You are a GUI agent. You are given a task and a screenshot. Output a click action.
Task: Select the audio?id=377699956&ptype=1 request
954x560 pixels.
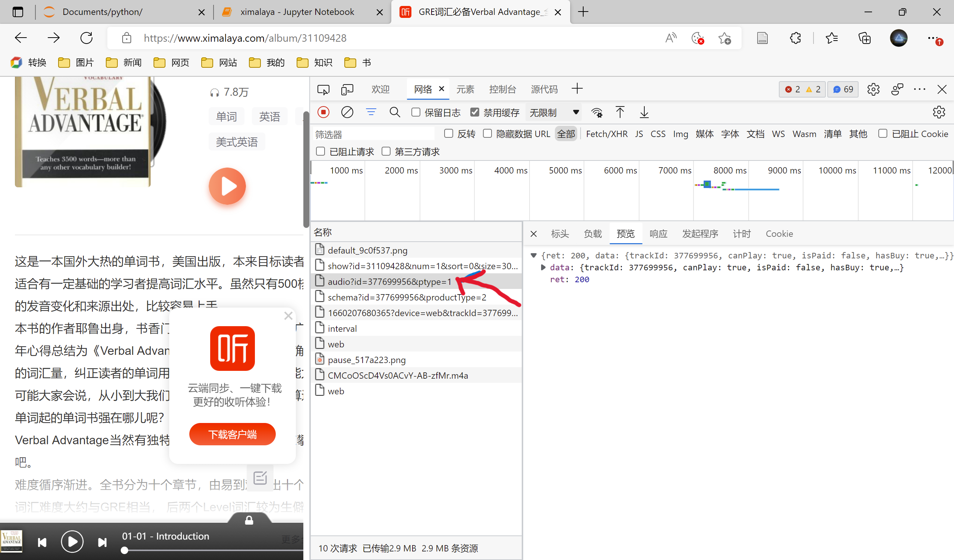[x=416, y=281]
